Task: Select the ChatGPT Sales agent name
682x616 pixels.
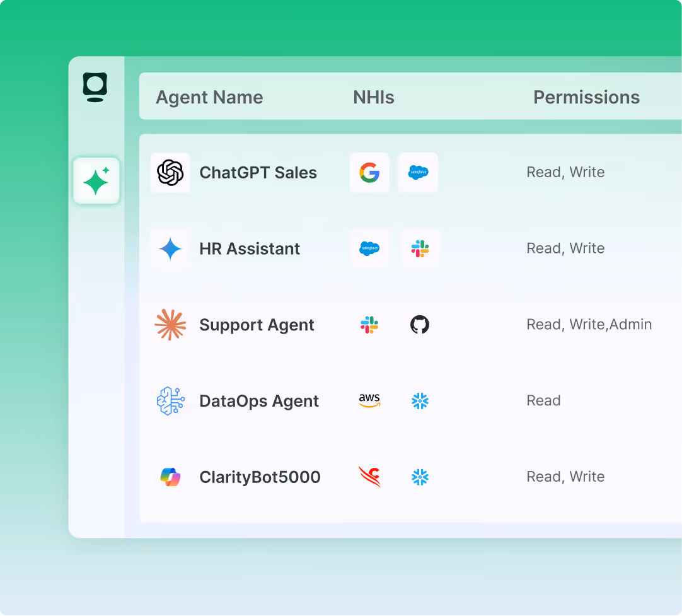Action: tap(258, 173)
